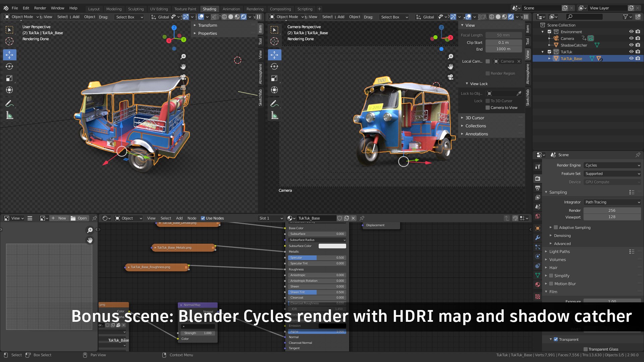Open the Object properties orange square tab
The width and height of the screenshot is (644, 362).
(x=538, y=228)
